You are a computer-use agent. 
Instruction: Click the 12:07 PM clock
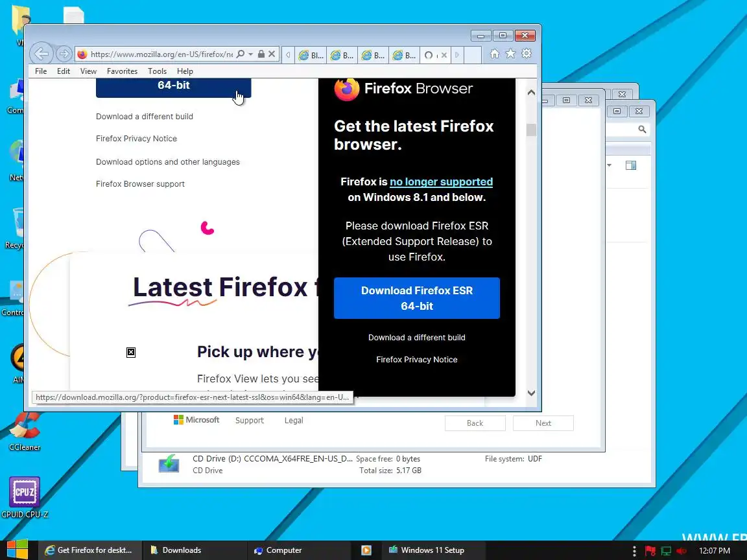(714, 551)
